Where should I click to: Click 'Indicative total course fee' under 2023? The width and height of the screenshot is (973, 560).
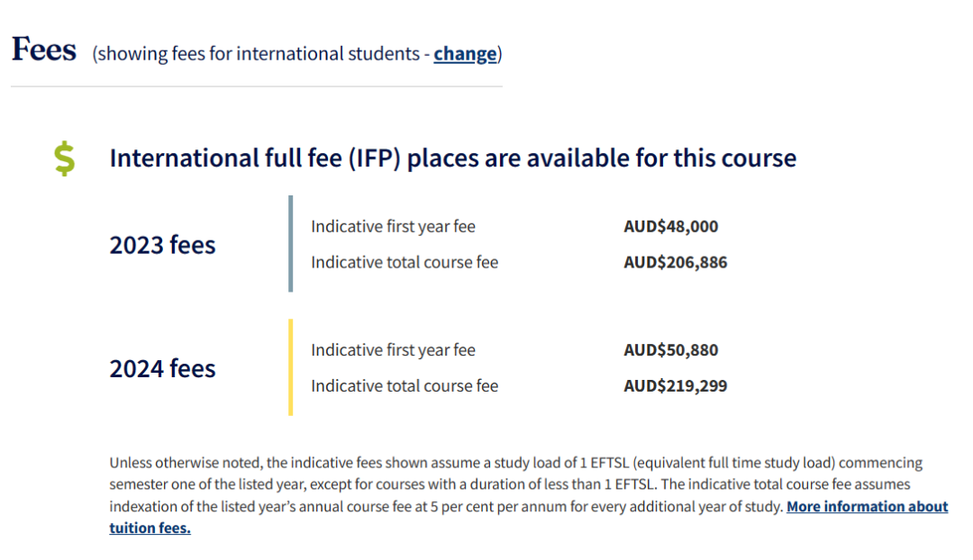click(x=405, y=262)
